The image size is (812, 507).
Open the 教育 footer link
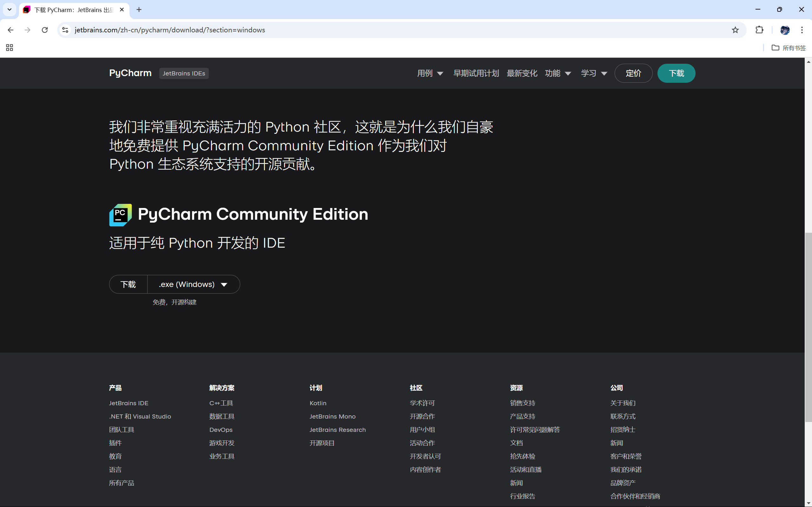[115, 456]
